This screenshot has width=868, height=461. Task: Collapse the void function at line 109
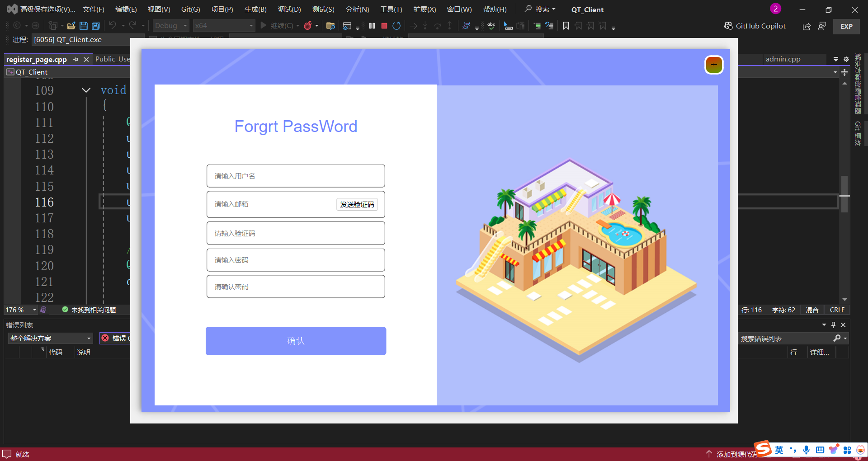86,90
